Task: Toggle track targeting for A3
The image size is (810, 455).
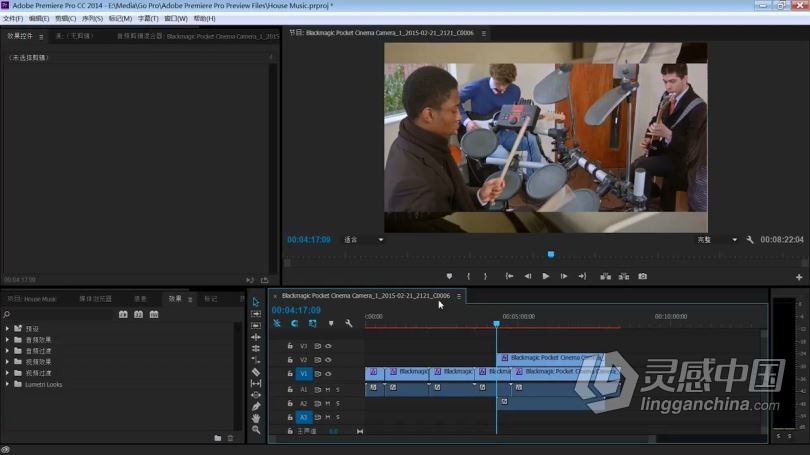Action: click(x=303, y=417)
